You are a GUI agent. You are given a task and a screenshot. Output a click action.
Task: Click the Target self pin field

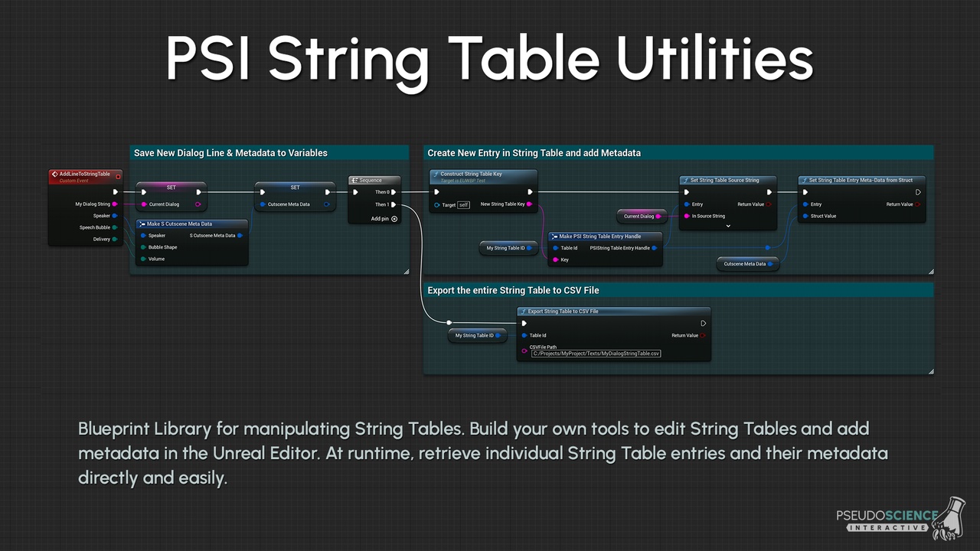click(463, 205)
